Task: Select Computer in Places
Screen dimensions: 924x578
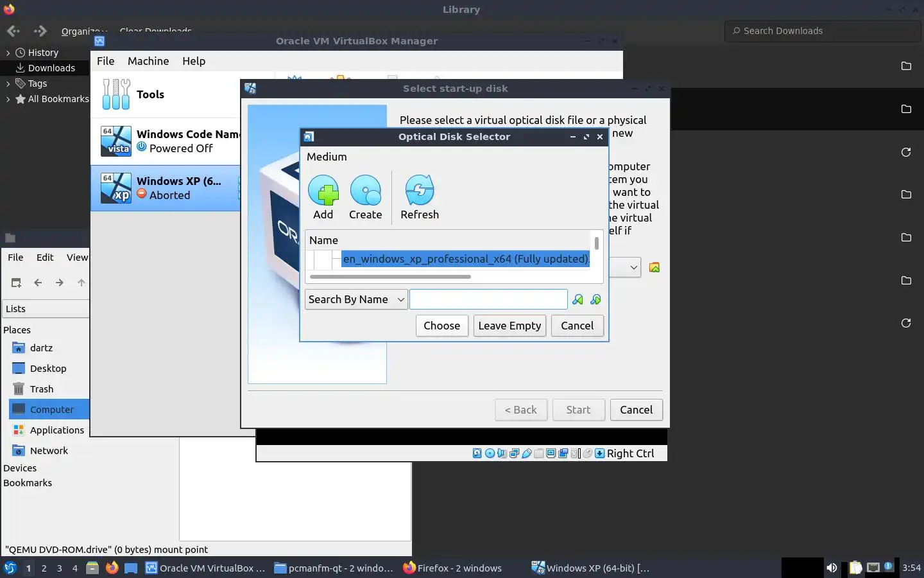Action: click(49, 410)
